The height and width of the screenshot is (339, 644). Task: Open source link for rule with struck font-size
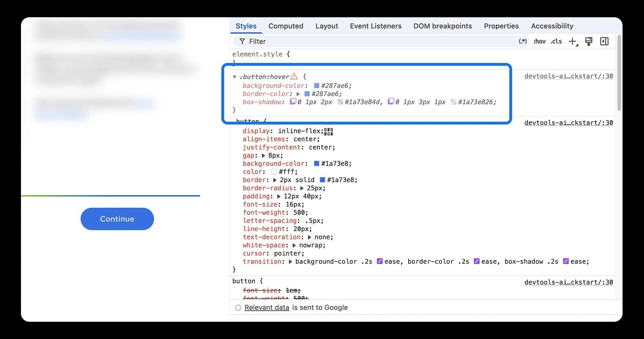pos(569,282)
